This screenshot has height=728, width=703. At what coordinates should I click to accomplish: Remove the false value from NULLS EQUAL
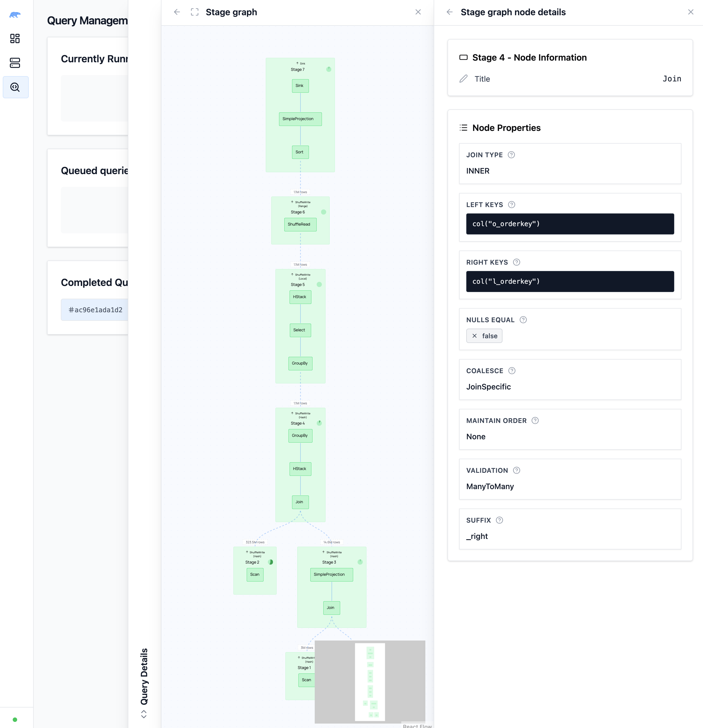(x=475, y=335)
